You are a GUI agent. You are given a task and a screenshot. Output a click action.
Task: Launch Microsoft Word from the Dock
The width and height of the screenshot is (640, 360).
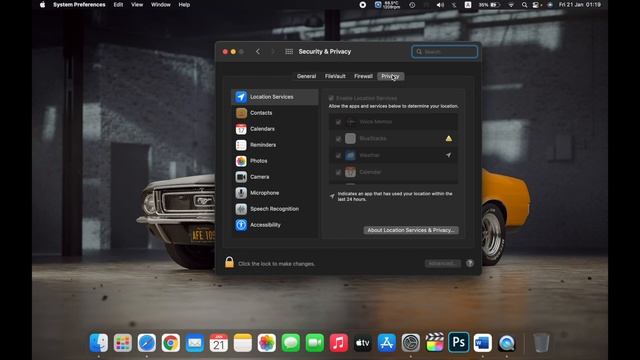(482, 342)
